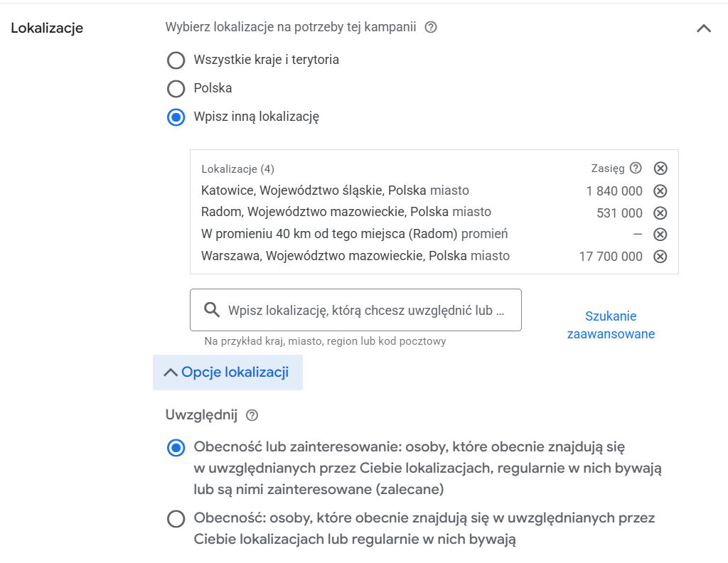This screenshot has height=563, width=728.
Task: Select the "Polska" radio button
Action: (176, 88)
